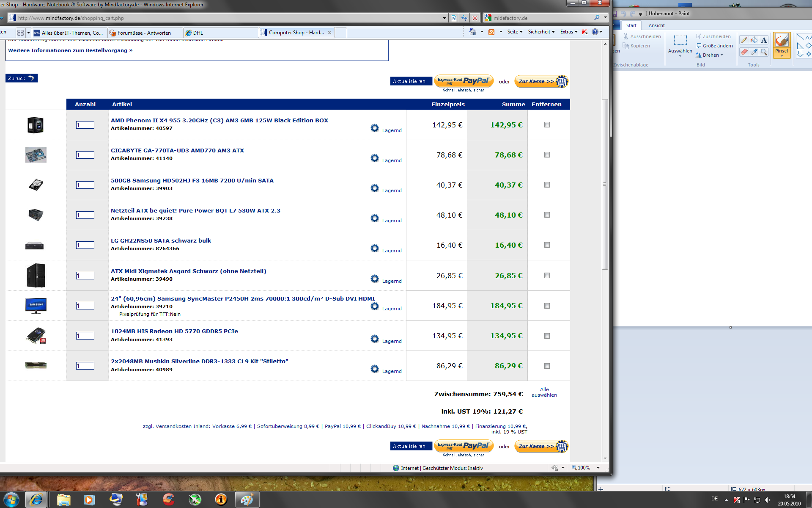This screenshot has height=508, width=812.
Task: Open the zoom level dropdown in status bar
Action: click(x=598, y=468)
